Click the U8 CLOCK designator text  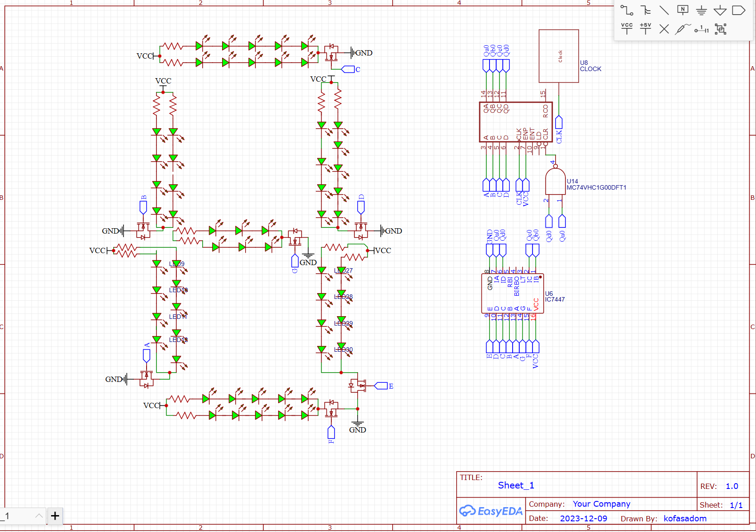(590, 66)
